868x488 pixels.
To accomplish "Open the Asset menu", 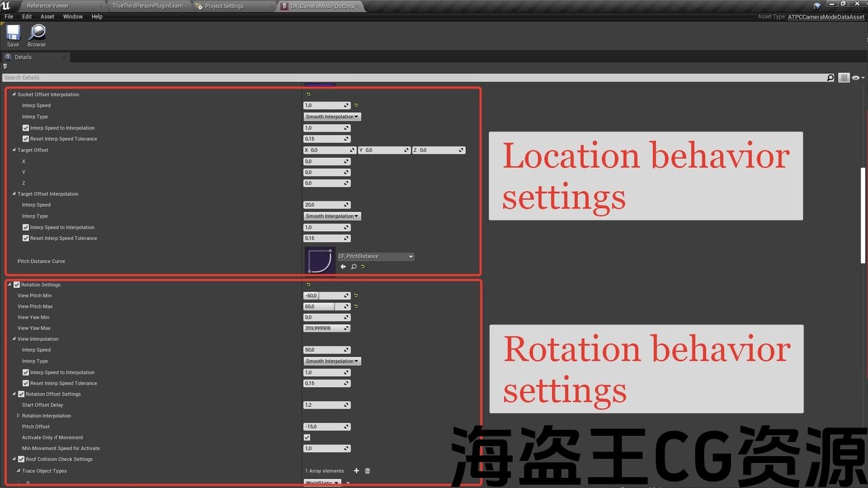I will click(47, 16).
